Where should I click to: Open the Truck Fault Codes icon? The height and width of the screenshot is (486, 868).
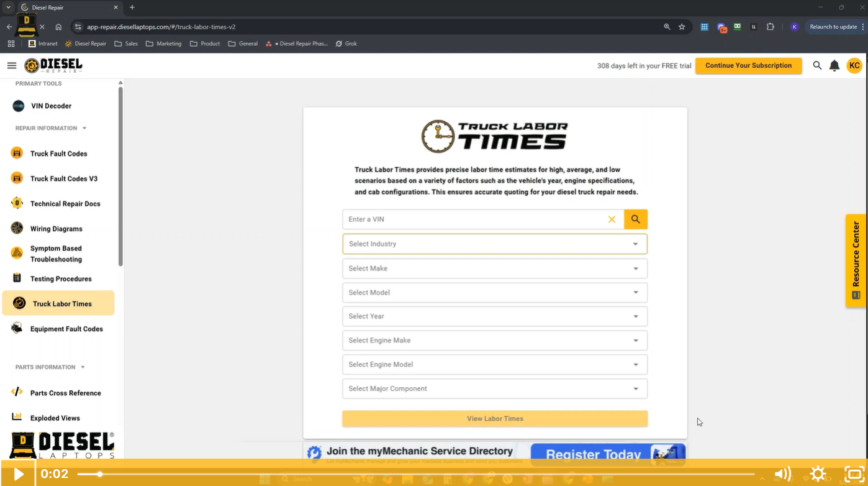click(17, 153)
